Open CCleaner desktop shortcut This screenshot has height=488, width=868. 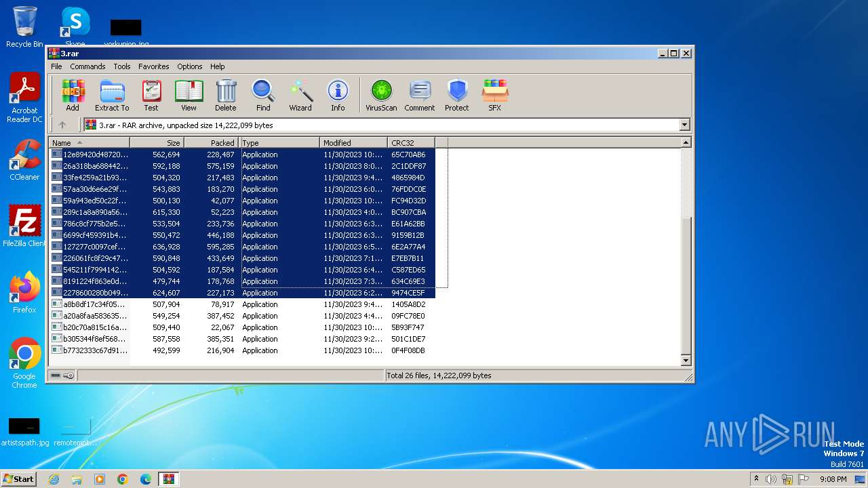tap(24, 160)
